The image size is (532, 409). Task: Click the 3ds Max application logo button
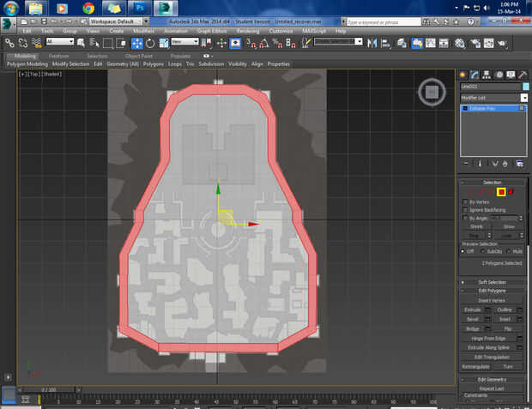(x=8, y=21)
